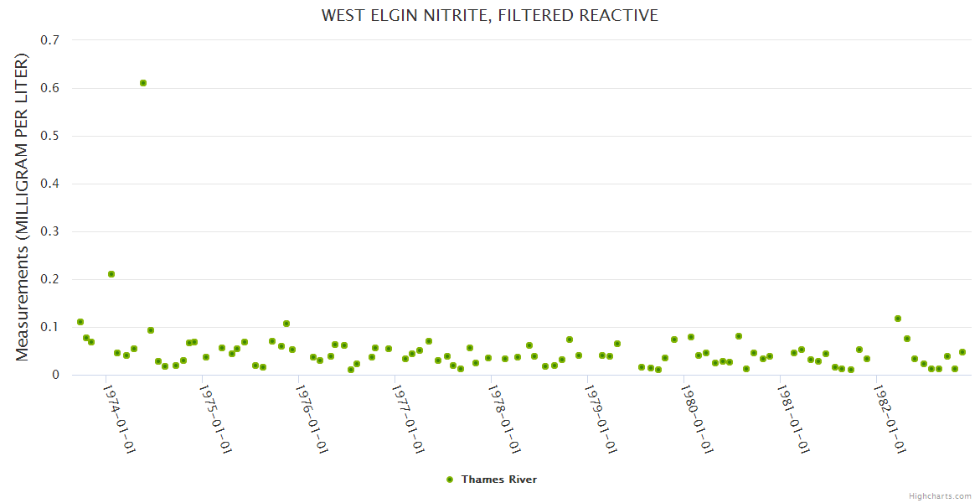Click the 1982 peak point near 0.12
The height and width of the screenshot is (503, 980).
898,319
